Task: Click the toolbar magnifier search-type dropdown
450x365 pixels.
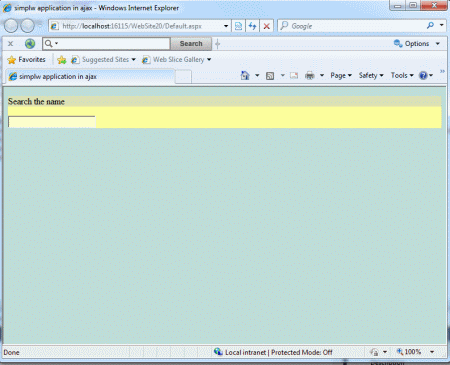Action: (51, 44)
